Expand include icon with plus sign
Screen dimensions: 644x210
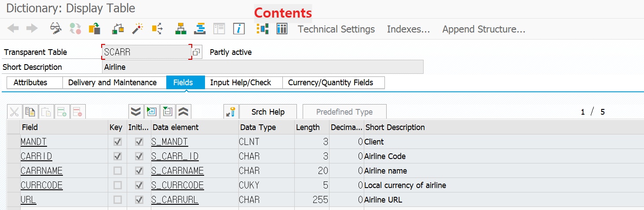click(152, 112)
